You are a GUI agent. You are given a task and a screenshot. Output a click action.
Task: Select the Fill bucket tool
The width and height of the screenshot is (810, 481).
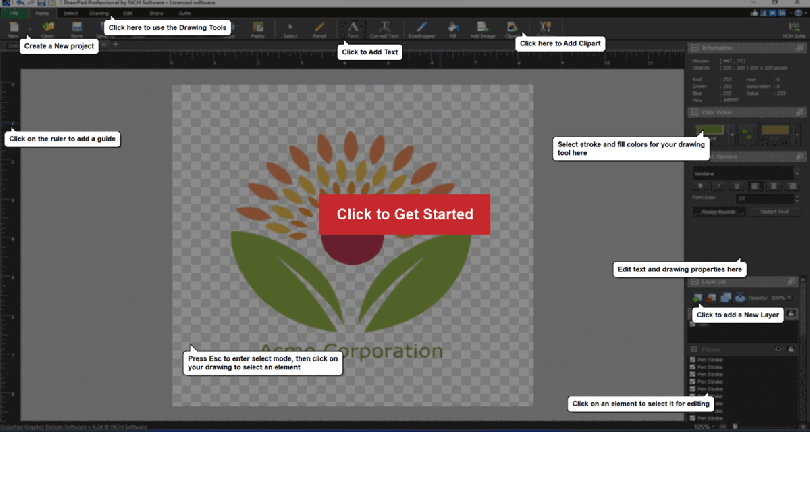point(453,29)
